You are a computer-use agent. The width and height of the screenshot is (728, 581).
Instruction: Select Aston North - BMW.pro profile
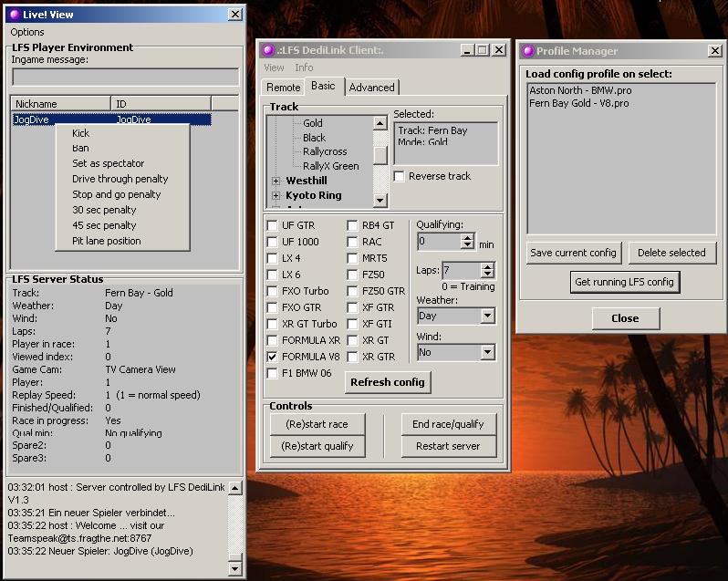tap(580, 90)
